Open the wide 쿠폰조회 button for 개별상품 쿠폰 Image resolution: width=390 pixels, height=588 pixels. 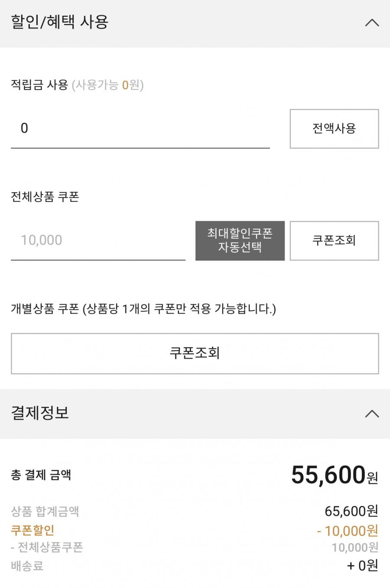195,353
